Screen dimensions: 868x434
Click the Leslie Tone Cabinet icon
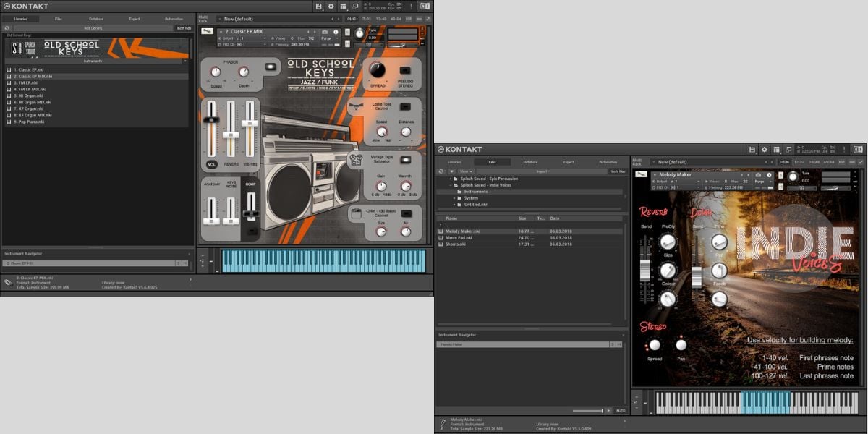[x=355, y=106]
